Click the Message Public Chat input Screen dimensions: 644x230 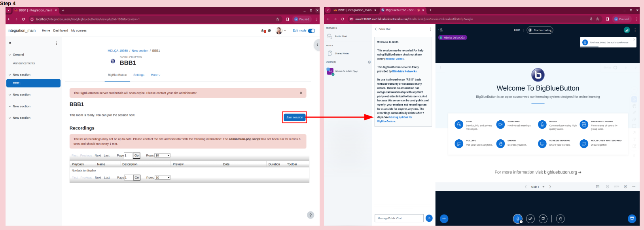click(399, 218)
